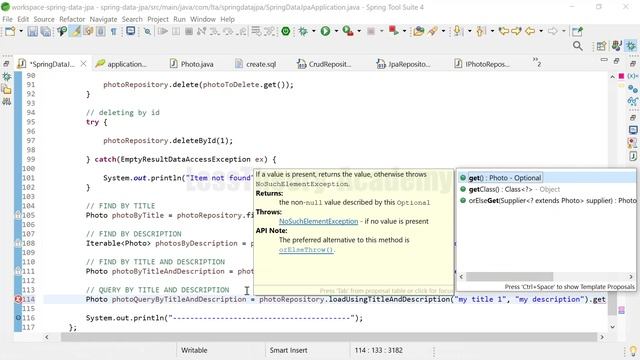Image resolution: width=640 pixels, height=360 pixels.
Task: Click the green Spring Boot Dashboard icon
Action: [x=286, y=31]
